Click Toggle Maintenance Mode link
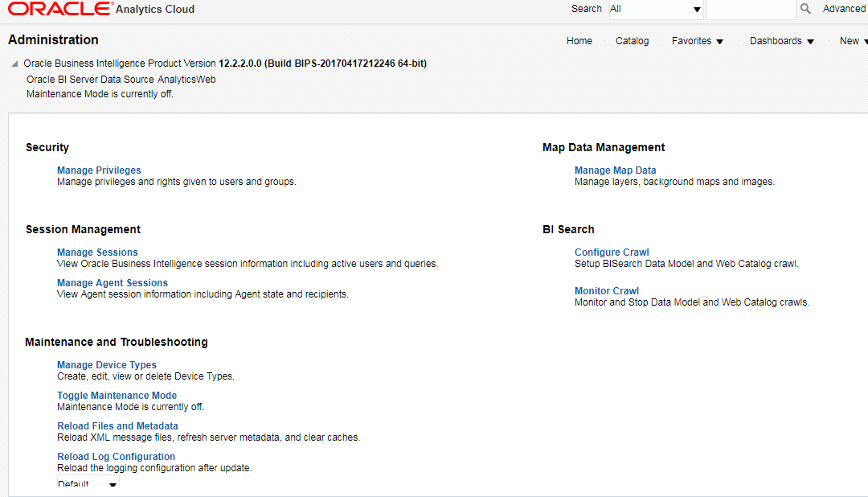The width and height of the screenshot is (868, 497). [117, 396]
